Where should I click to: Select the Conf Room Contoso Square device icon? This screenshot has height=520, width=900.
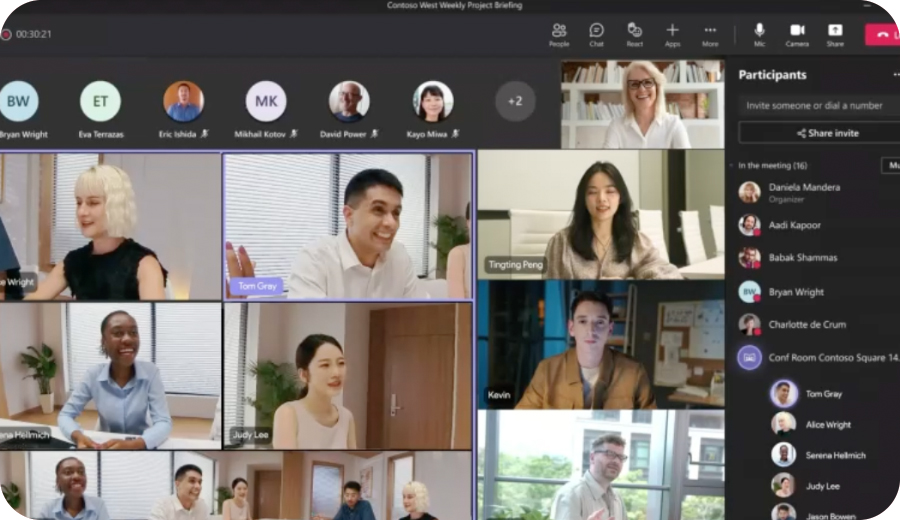(749, 357)
